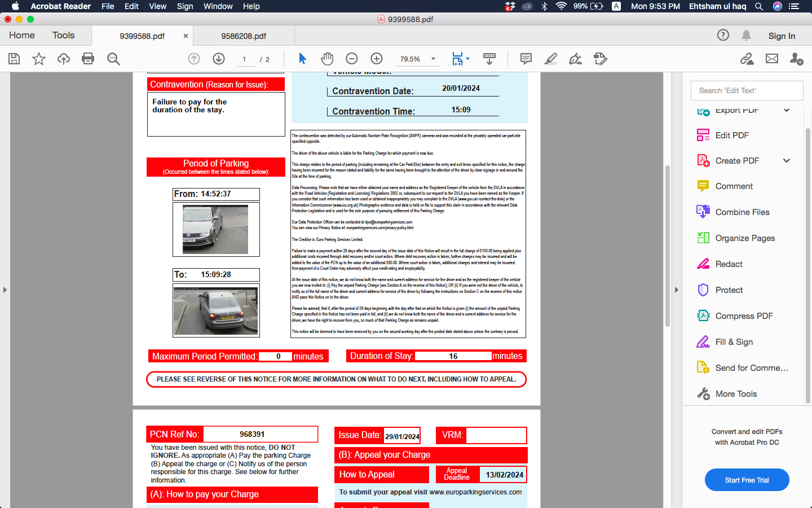Open the View menu
812x508 pixels.
coord(158,6)
